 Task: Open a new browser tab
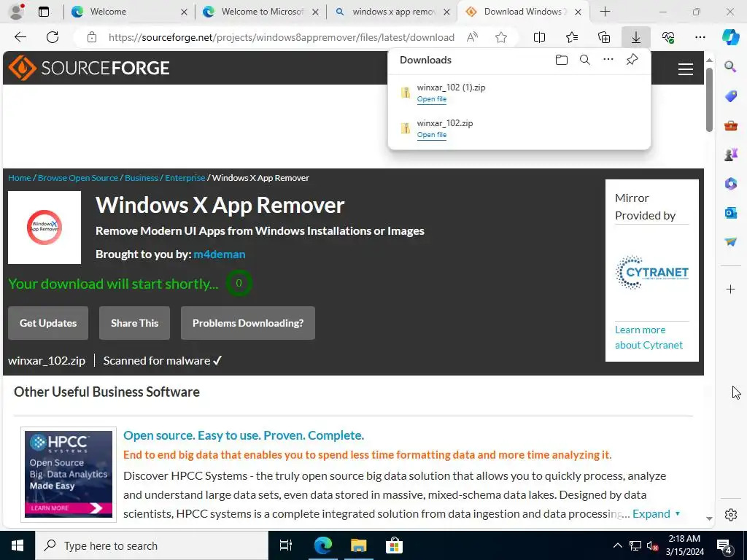tap(605, 12)
